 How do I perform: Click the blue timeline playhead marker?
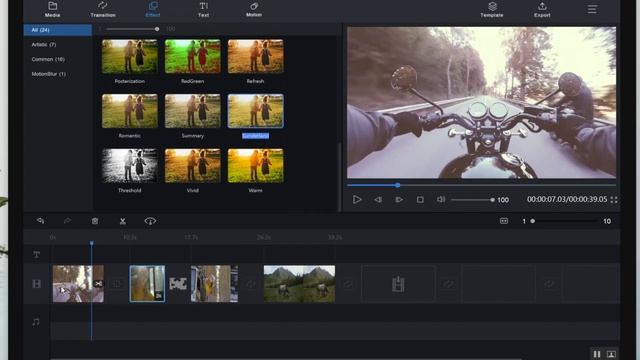point(91,243)
